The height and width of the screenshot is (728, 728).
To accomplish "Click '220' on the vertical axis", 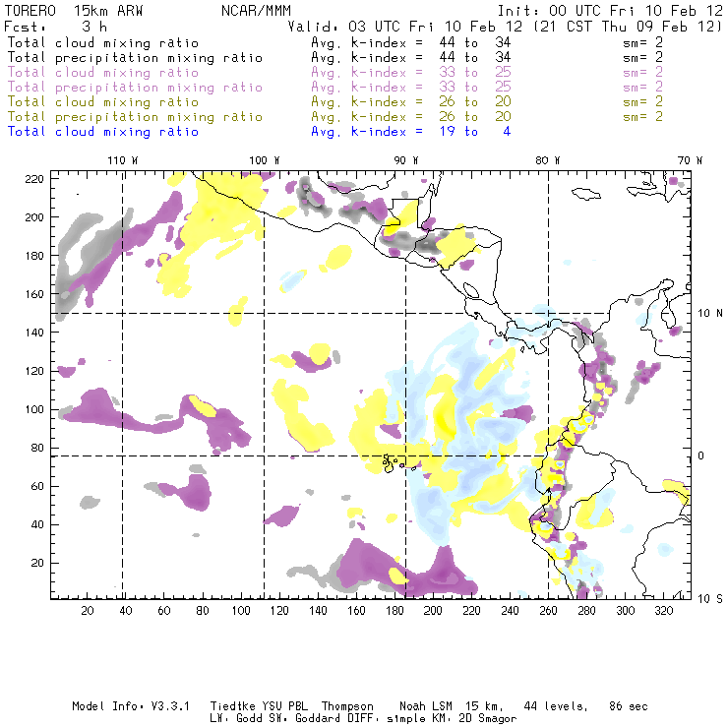I will coord(34,179).
